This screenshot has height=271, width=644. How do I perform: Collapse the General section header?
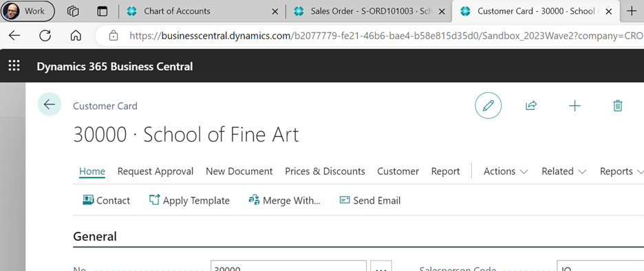point(95,237)
